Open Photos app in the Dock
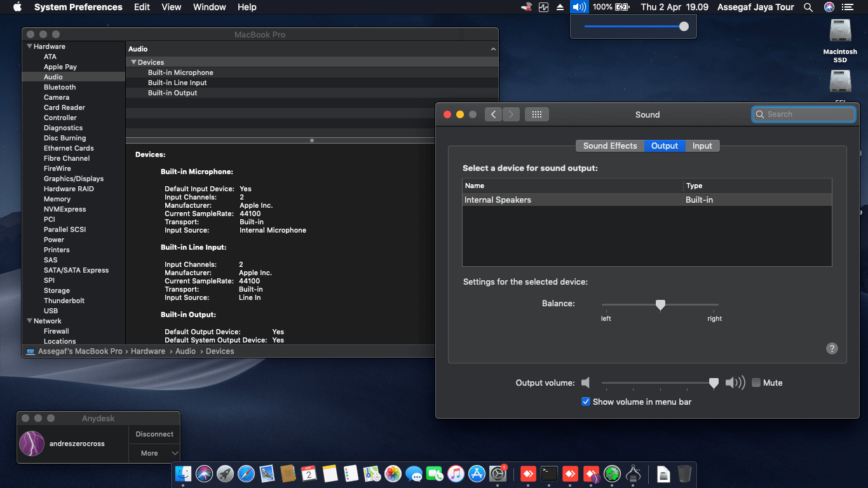The image size is (868, 488). (x=393, y=473)
